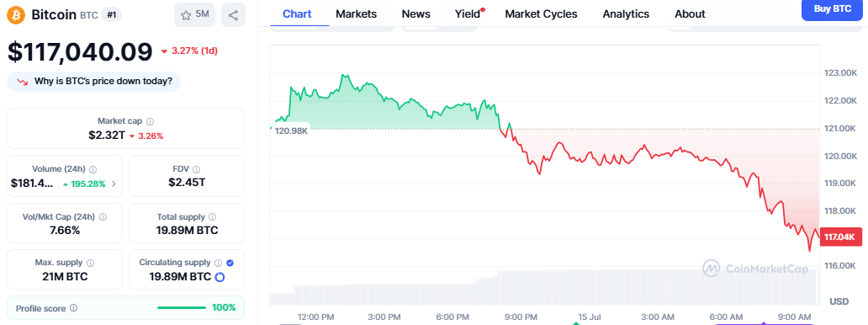868x325 pixels.
Task: Open the share icon button
Action: pos(233,15)
